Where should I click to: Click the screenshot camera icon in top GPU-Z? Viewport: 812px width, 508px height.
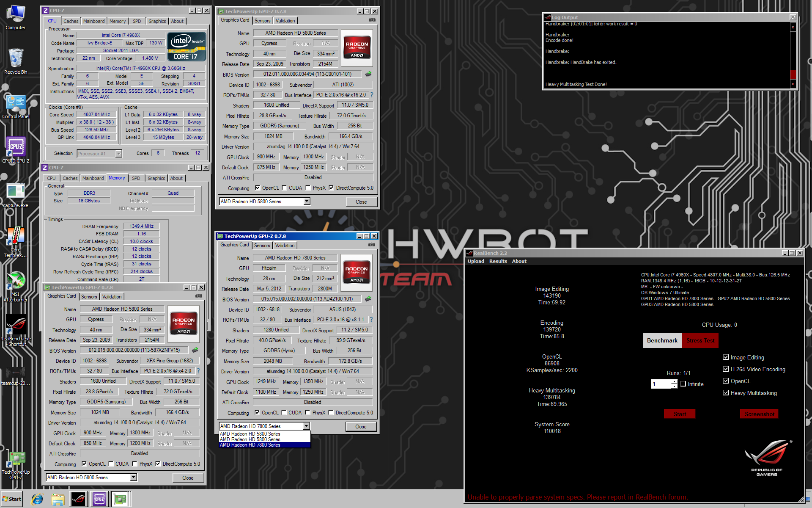point(372,20)
